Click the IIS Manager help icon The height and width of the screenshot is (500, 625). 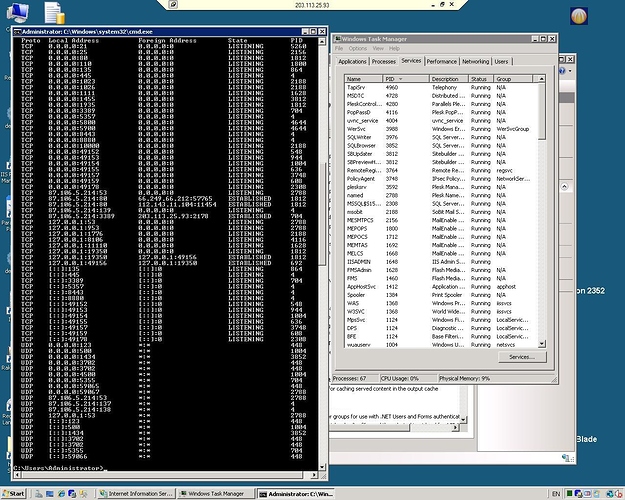click(562, 71)
